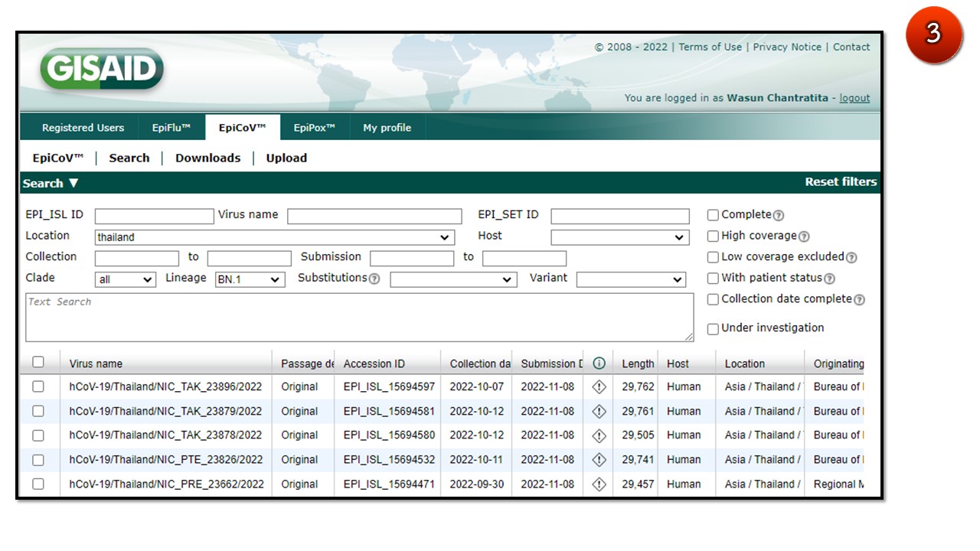The height and width of the screenshot is (551, 980).
Task: Click warning diamond icon for EPI_ISL_15694471
Action: point(599,484)
